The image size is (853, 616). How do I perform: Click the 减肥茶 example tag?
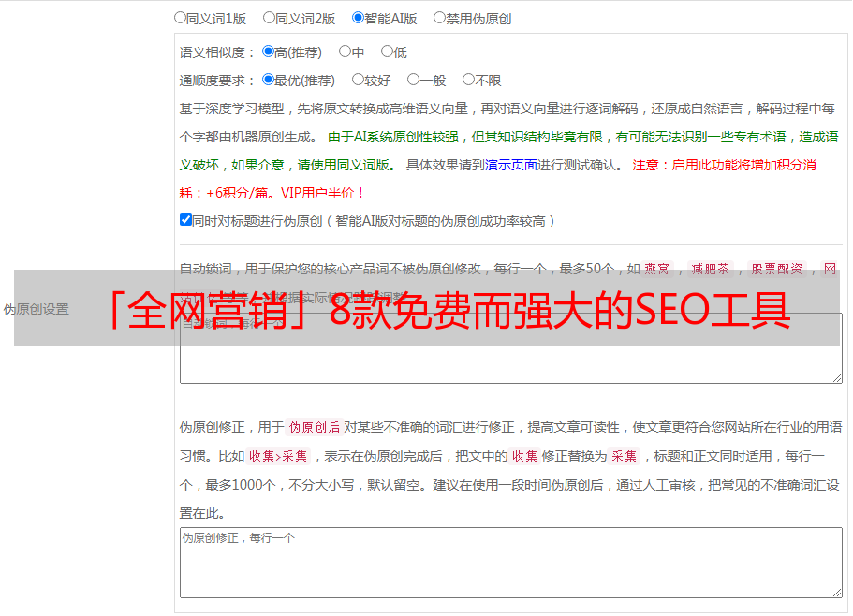coord(711,269)
